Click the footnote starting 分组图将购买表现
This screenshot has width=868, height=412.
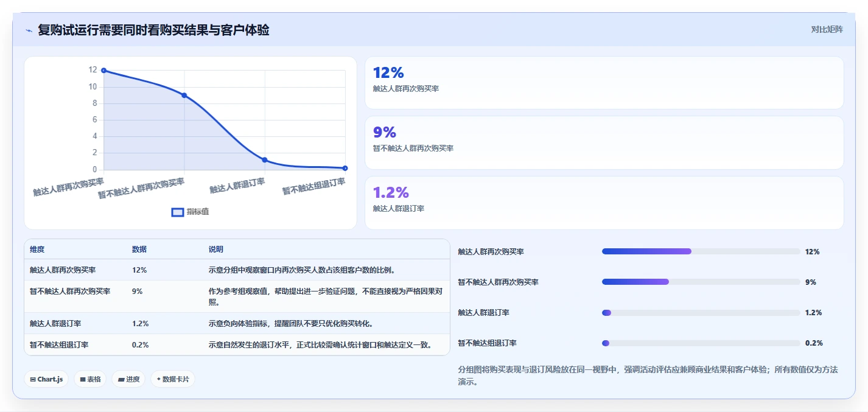pyautogui.click(x=648, y=375)
